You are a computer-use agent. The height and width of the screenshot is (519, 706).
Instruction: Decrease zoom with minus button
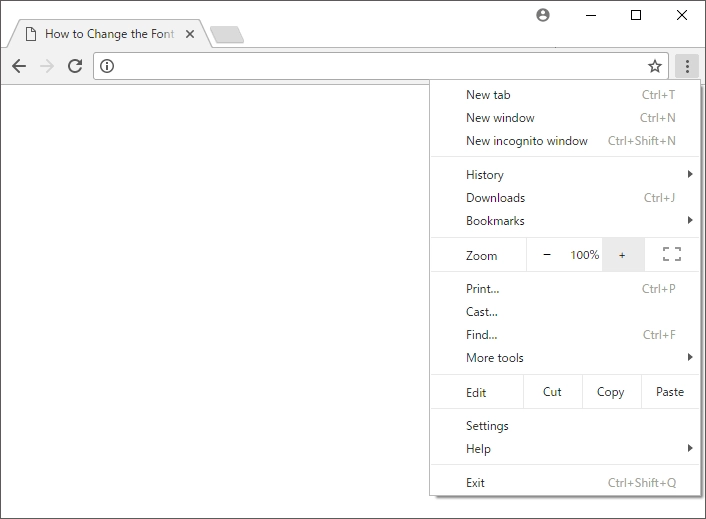tap(547, 255)
